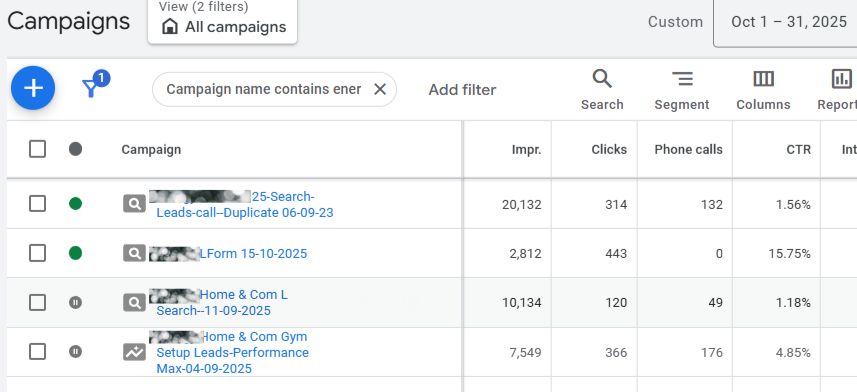
Task: Sort by the Phone calls column header
Action: pyautogui.click(x=688, y=149)
